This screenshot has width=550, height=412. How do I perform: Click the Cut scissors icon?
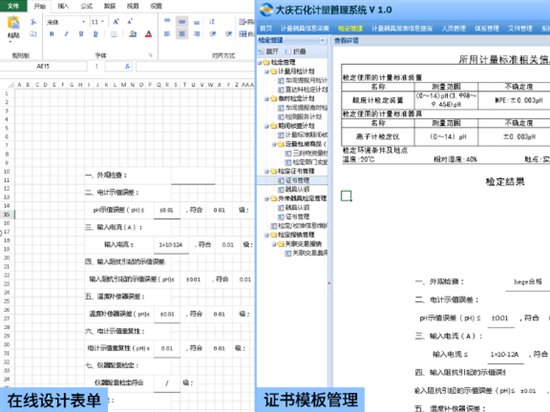point(33,22)
